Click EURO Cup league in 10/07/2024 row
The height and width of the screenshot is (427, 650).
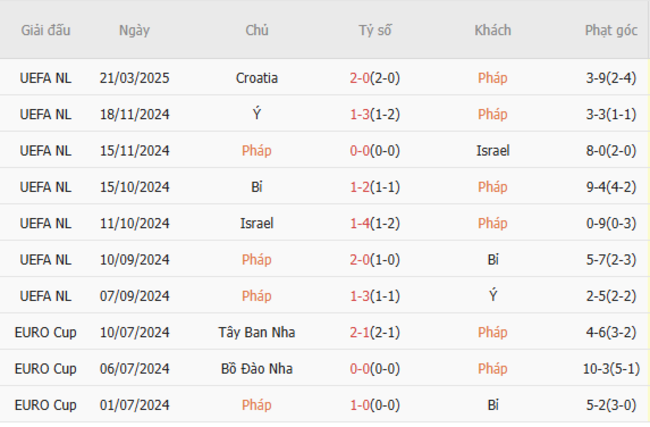46,332
